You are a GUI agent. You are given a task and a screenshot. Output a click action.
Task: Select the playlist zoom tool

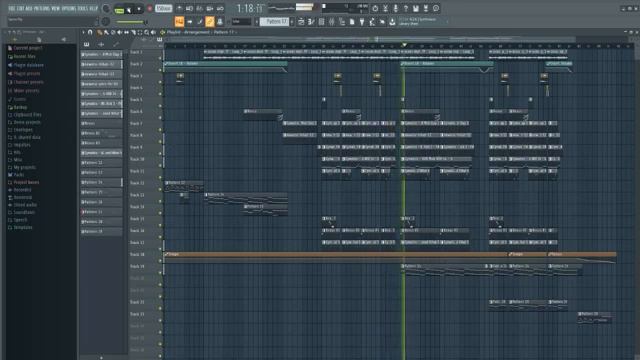point(146,32)
